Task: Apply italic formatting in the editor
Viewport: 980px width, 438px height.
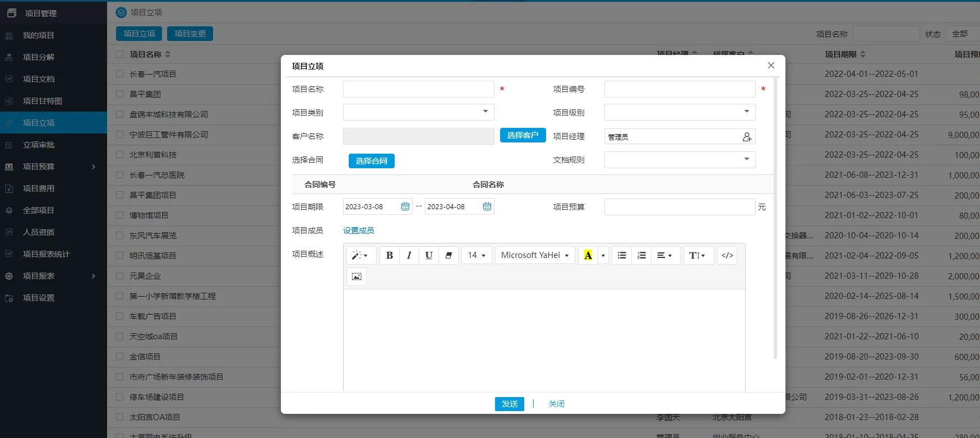Action: click(409, 255)
